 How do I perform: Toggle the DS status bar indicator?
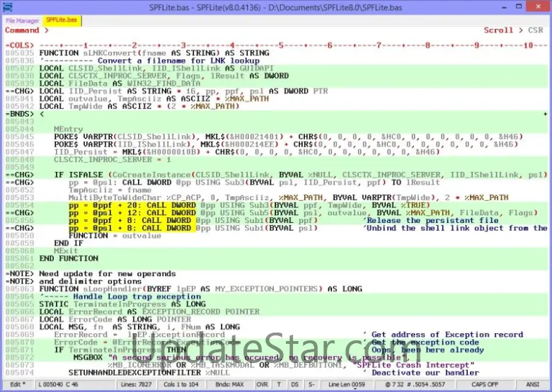pyautogui.click(x=295, y=384)
